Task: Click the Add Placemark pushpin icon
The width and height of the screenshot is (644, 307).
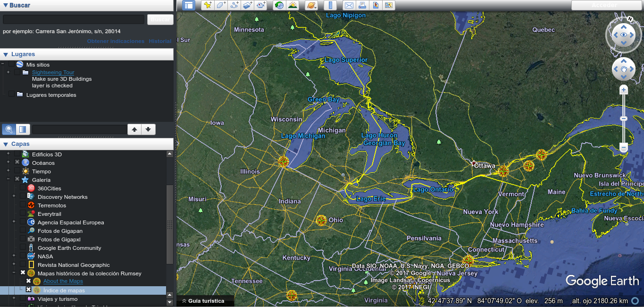Action: (207, 5)
